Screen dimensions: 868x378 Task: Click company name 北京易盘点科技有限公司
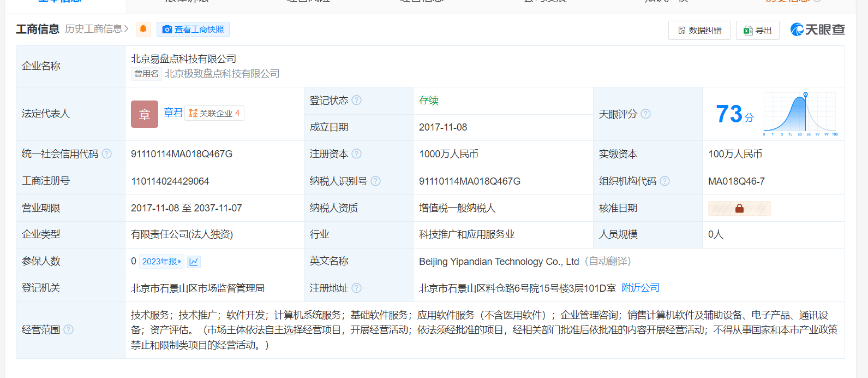click(184, 59)
